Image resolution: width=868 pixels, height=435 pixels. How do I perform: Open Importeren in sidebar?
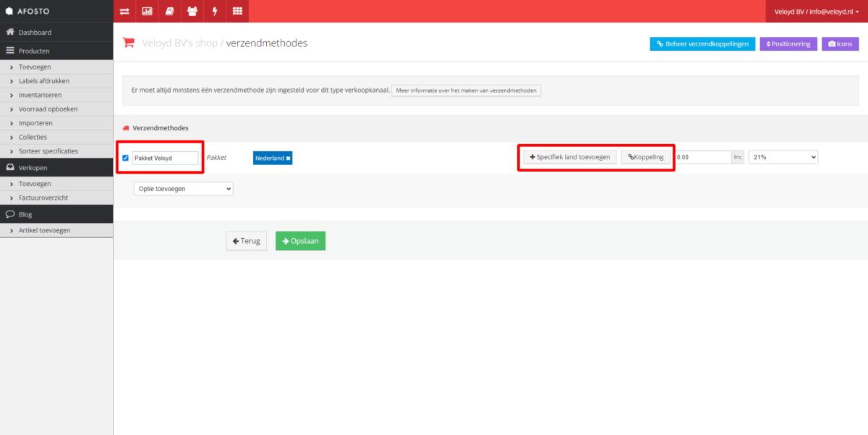pyautogui.click(x=56, y=123)
